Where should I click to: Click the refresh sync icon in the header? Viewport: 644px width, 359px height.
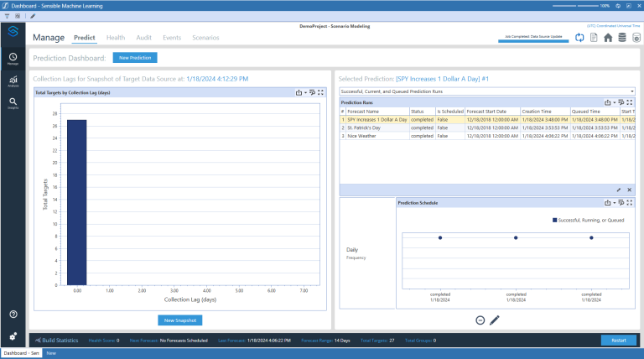(x=579, y=38)
